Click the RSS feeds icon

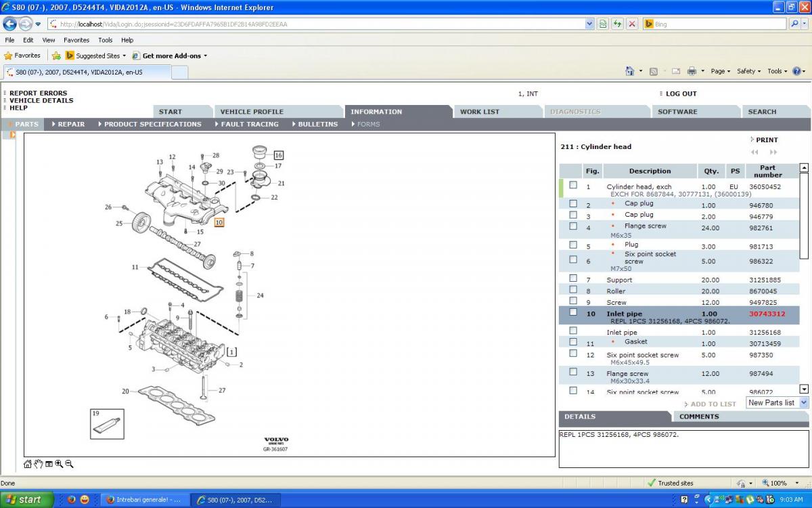654,71
